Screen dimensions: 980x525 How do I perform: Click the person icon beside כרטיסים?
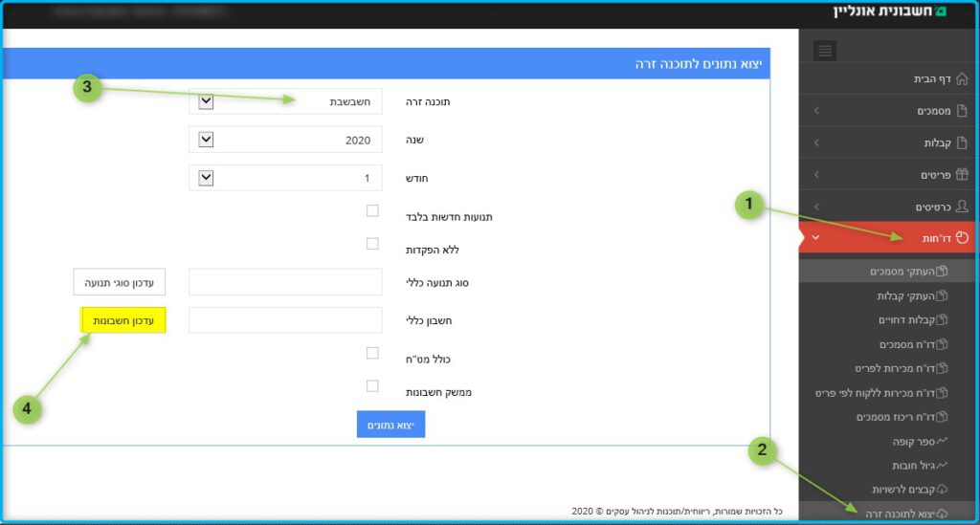pyautogui.click(x=962, y=206)
